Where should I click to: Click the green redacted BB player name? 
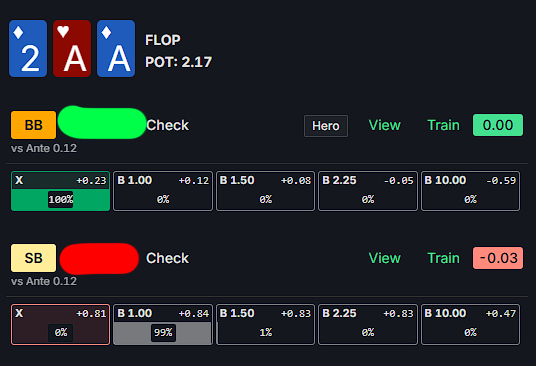click(x=102, y=122)
